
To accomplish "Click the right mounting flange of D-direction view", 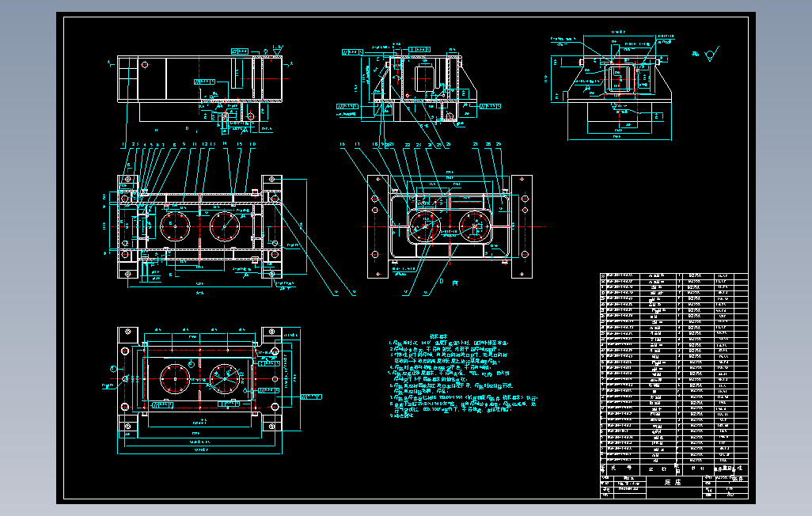I will coord(522,226).
